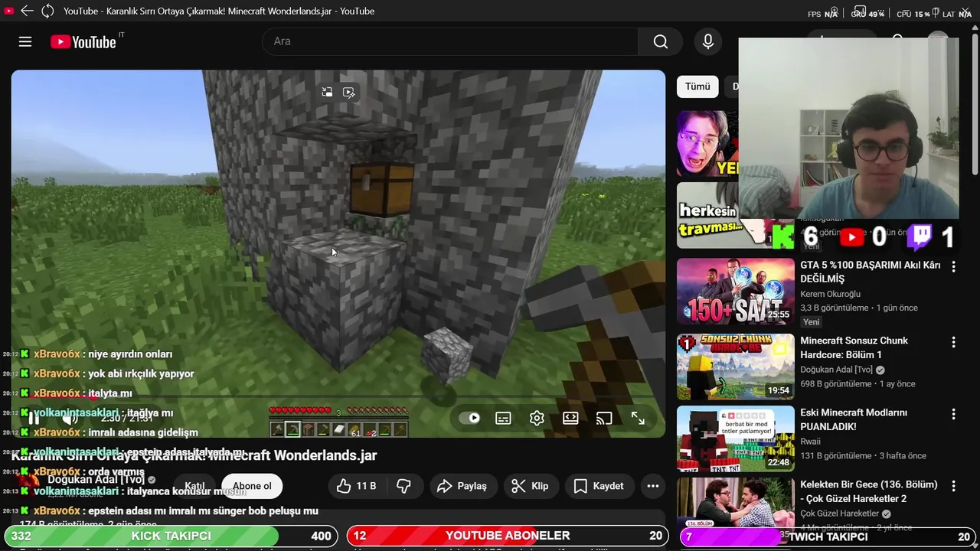Open Eski Minecraft Modlarını PUANLADIK! title
This screenshot has height=551, width=980.
(854, 419)
